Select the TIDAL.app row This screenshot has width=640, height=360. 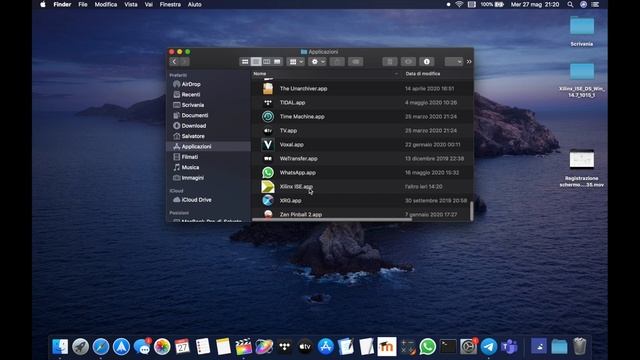362,102
